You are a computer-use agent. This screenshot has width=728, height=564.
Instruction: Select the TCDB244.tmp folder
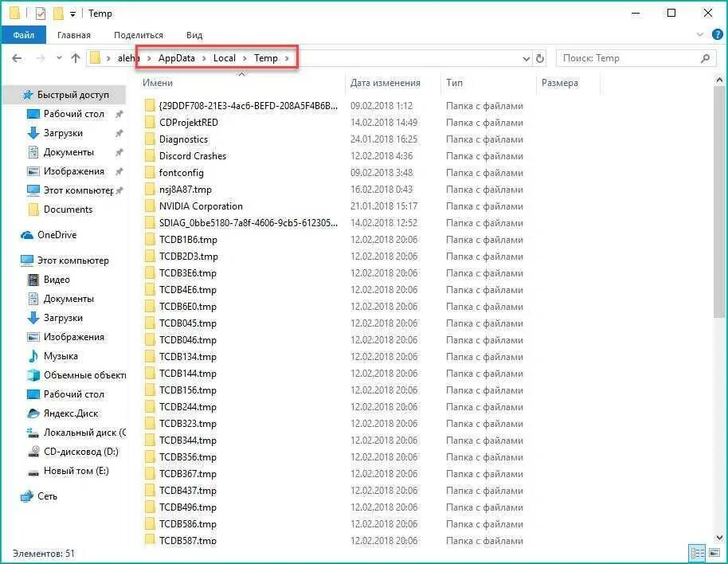tap(187, 406)
